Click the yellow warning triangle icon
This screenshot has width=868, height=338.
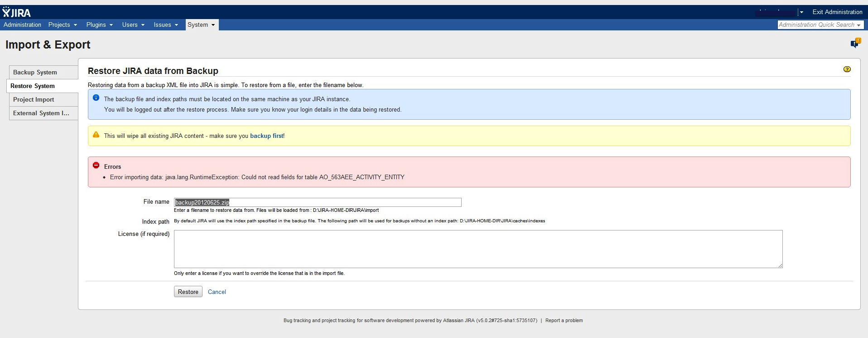(96, 135)
